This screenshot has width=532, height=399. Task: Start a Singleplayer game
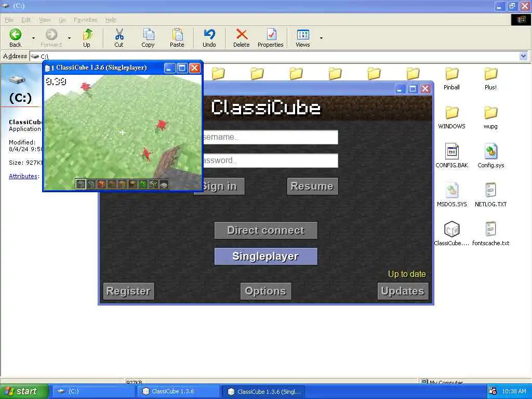click(x=266, y=256)
